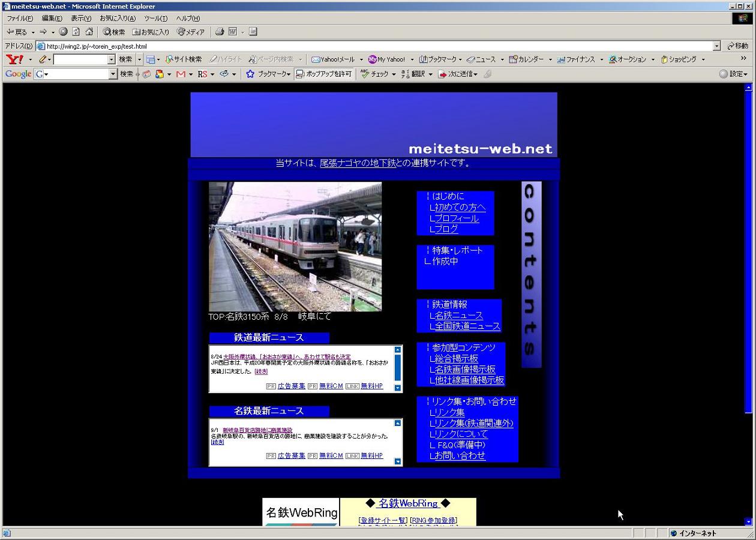Click the page vertical scrollbar thumb

pyautogui.click(x=748, y=252)
